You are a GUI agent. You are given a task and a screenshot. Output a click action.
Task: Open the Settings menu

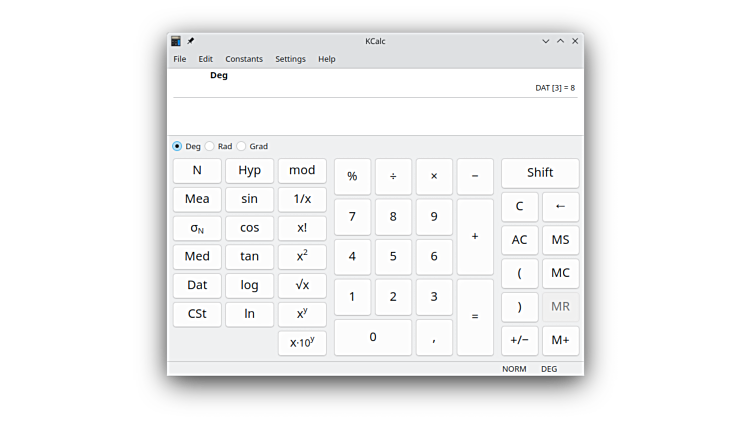coord(290,59)
